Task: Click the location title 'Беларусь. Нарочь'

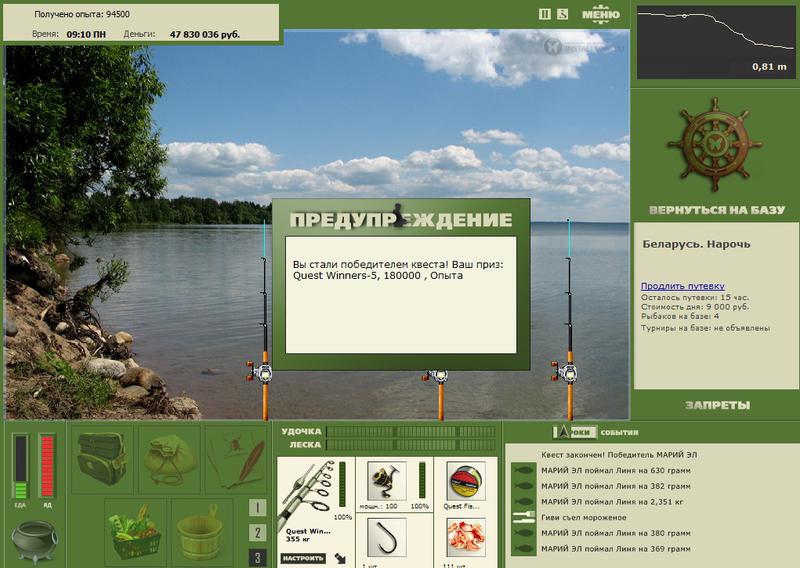Action: click(696, 244)
